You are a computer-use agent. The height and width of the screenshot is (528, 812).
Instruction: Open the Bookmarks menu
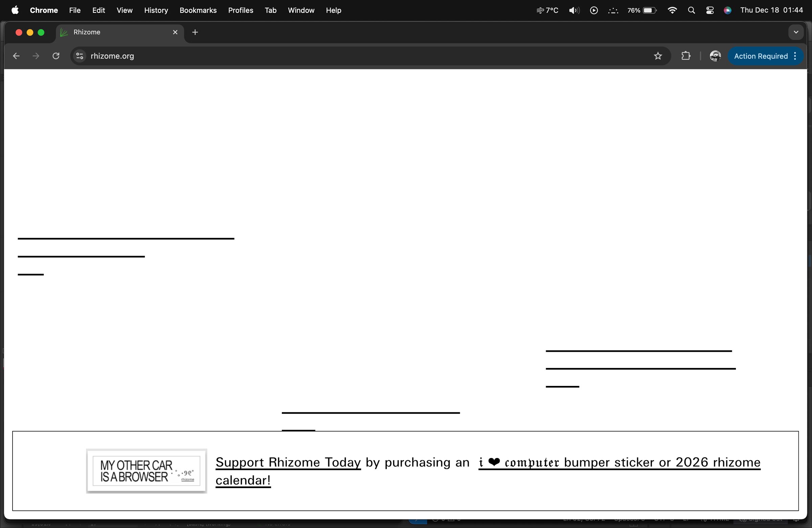click(198, 10)
